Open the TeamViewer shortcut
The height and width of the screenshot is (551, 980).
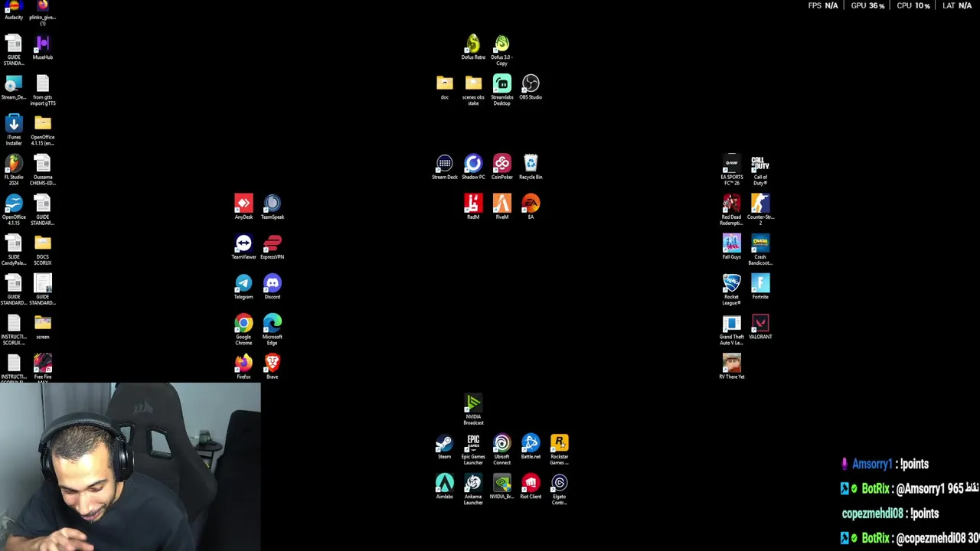pyautogui.click(x=243, y=247)
